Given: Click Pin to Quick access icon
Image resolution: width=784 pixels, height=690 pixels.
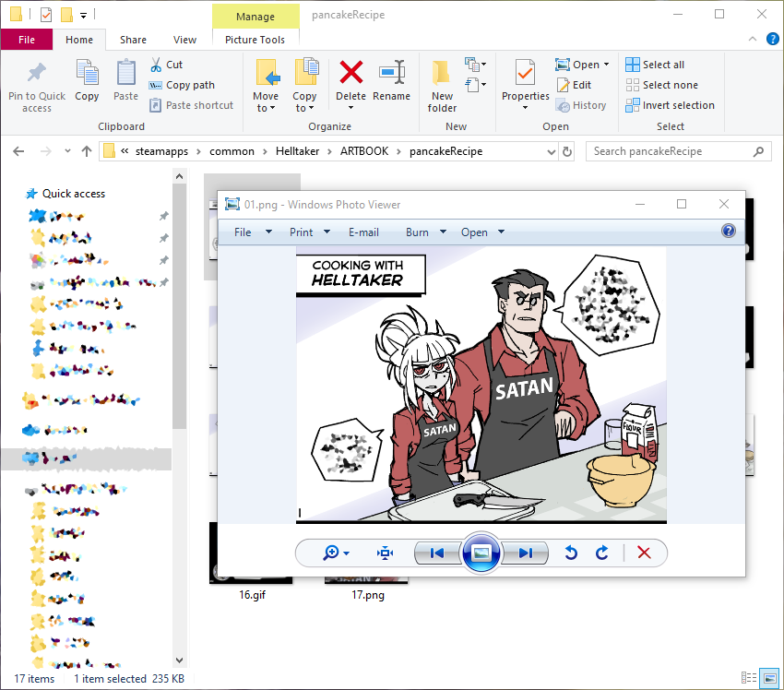Looking at the screenshot, I should pos(37,73).
